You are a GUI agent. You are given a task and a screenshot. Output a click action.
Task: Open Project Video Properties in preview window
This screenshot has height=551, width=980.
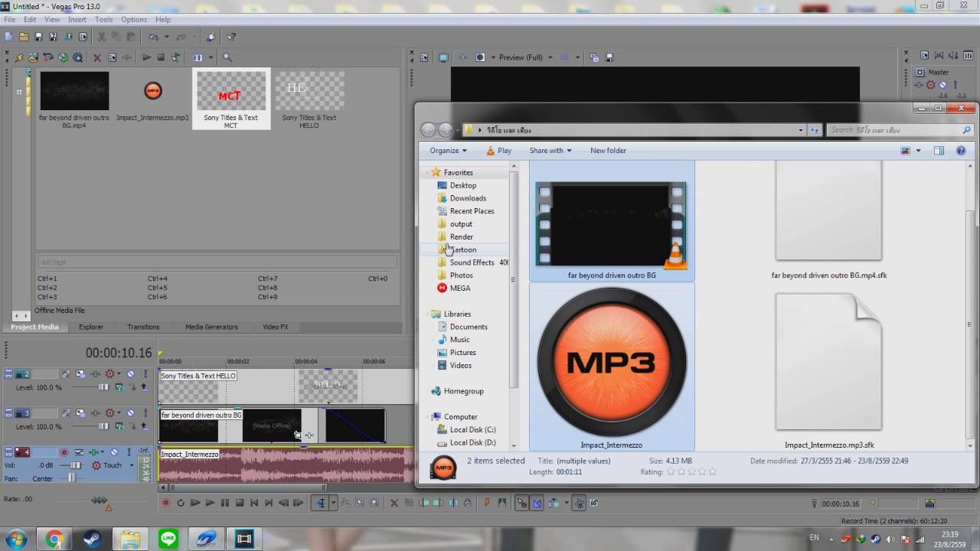pyautogui.click(x=423, y=57)
